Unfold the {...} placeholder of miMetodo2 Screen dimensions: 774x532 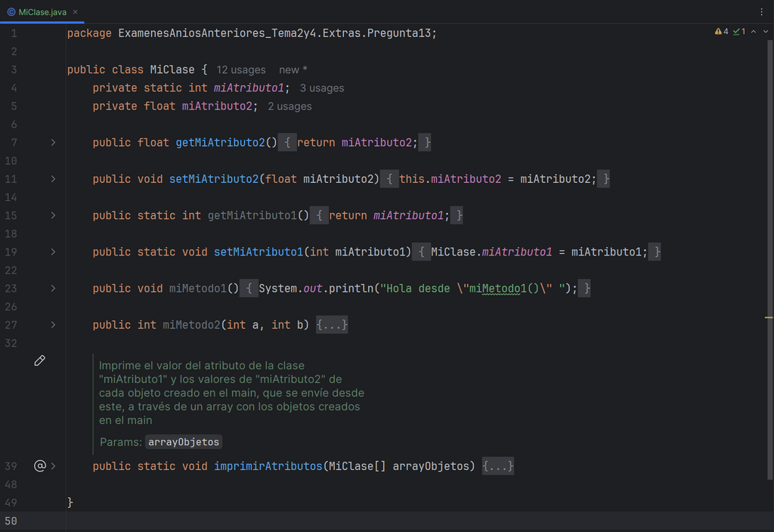(332, 325)
